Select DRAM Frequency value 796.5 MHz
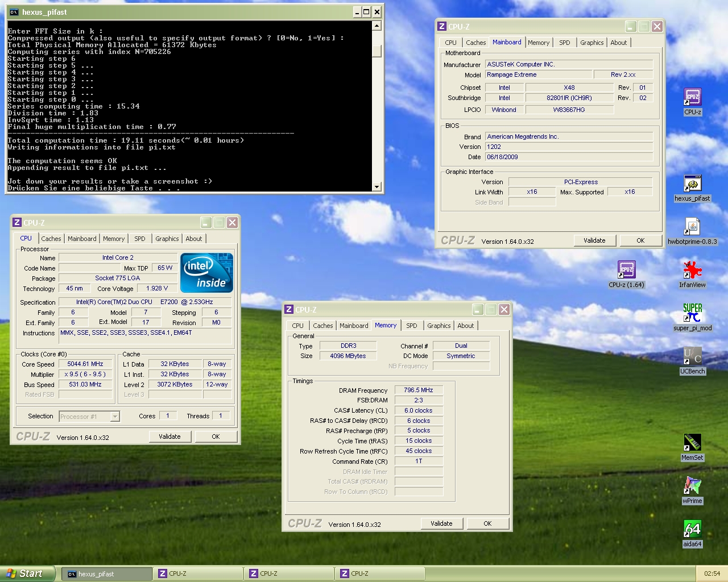The width and height of the screenshot is (728, 582). tap(419, 390)
